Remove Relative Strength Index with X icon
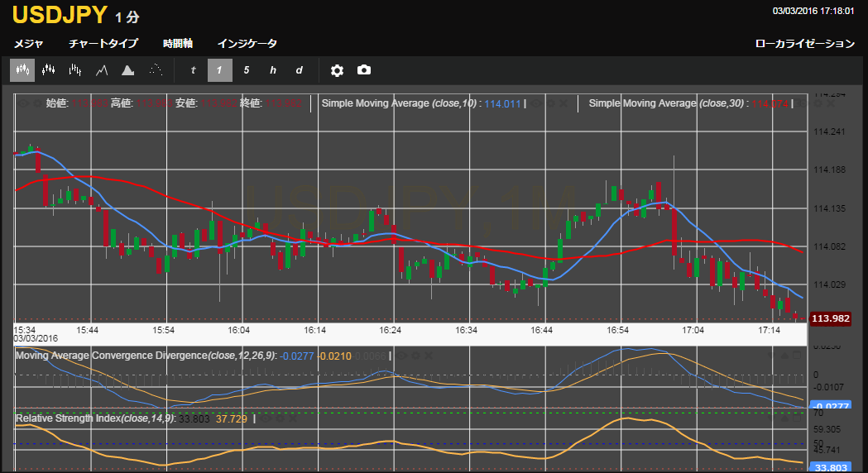The width and height of the screenshot is (868, 473). (293, 418)
